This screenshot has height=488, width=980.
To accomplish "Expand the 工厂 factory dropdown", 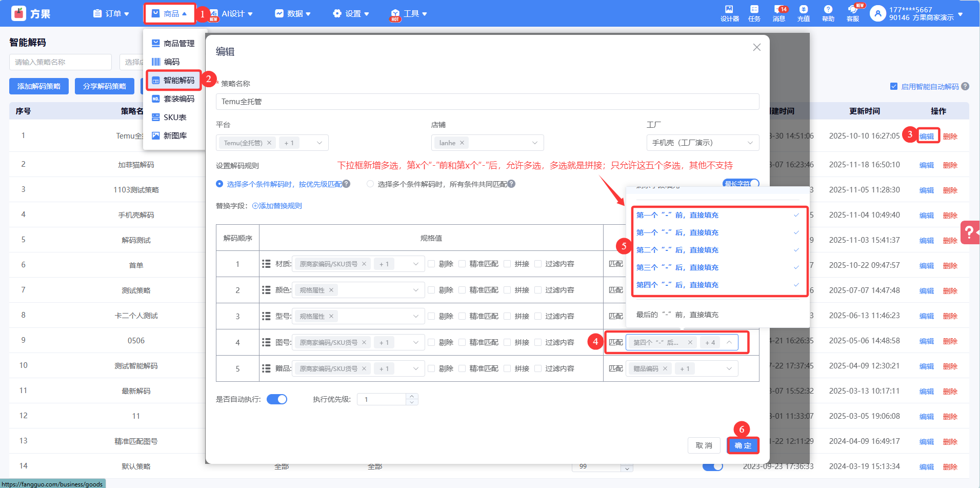I will pos(703,143).
